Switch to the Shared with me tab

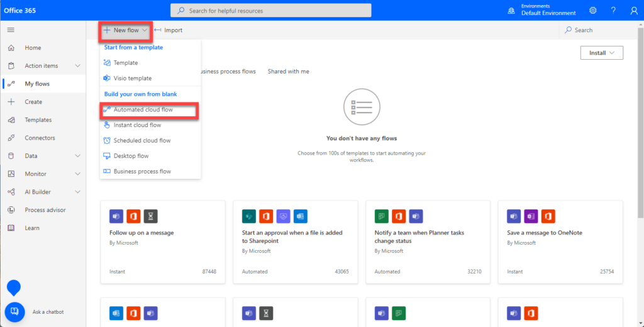(x=288, y=72)
